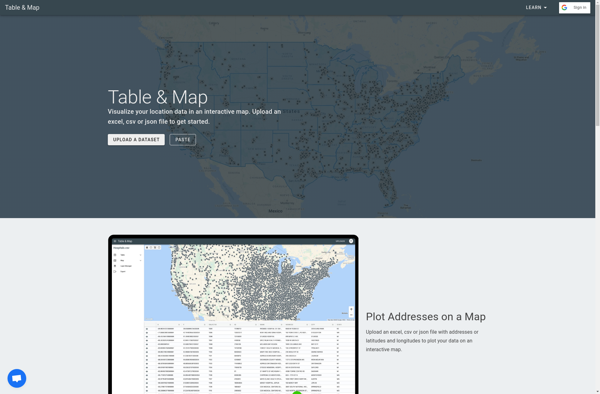Click the PASTE button

[183, 140]
